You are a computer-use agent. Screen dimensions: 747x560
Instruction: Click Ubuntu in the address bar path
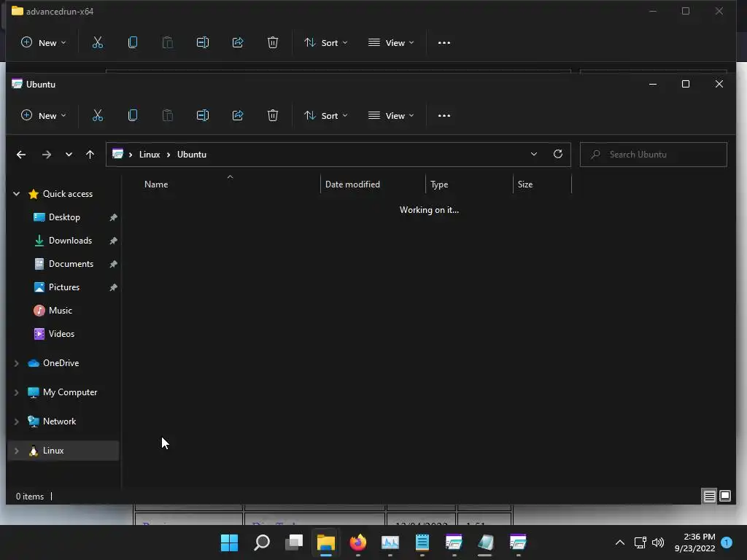[x=192, y=155]
